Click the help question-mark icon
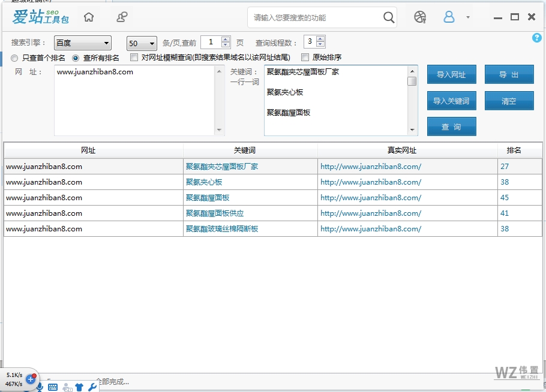 (537, 38)
